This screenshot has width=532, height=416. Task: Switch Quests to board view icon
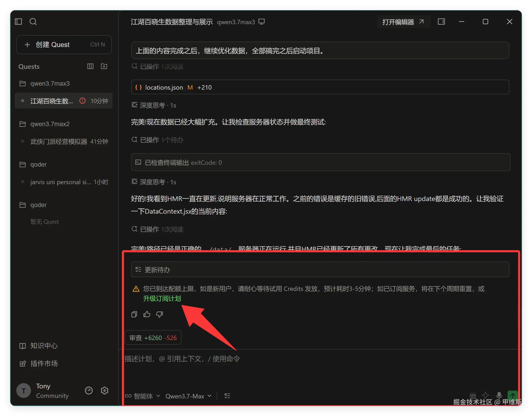pyautogui.click(x=90, y=66)
